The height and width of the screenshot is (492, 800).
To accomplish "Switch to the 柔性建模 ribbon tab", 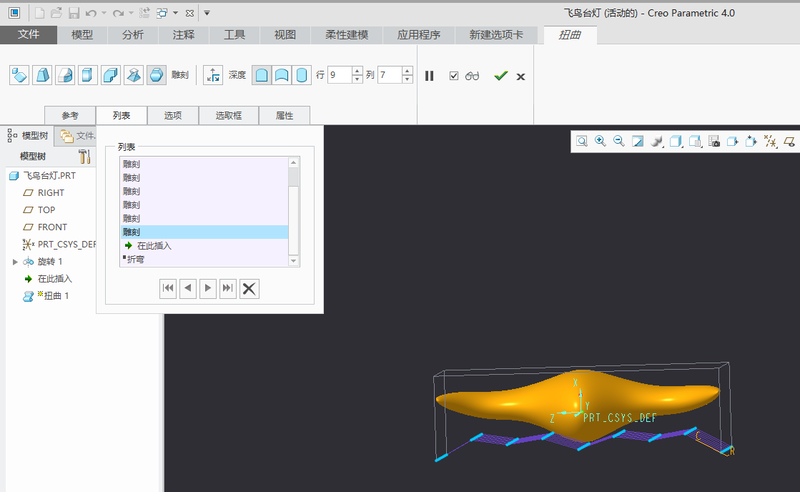I will (x=347, y=35).
